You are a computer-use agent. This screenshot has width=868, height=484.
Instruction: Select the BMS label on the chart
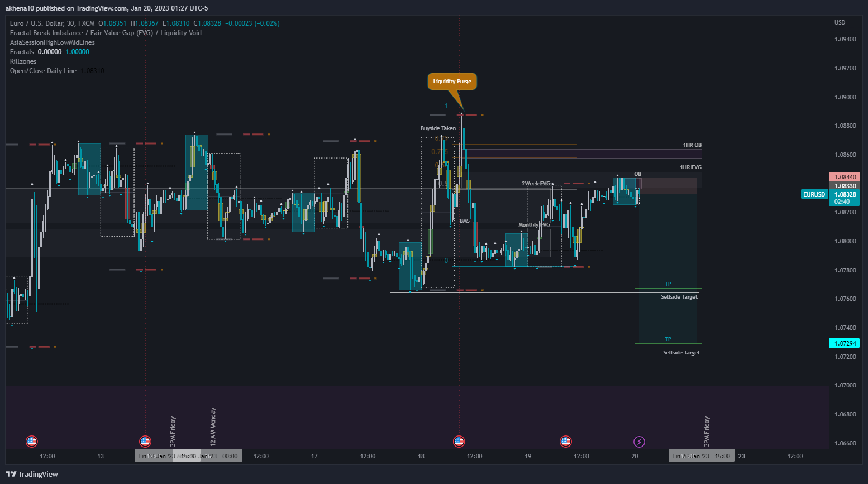pos(465,221)
